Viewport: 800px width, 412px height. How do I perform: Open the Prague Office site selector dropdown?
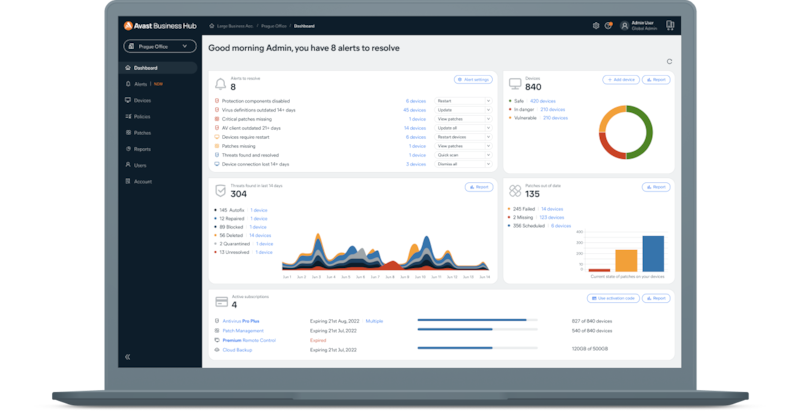pos(160,46)
